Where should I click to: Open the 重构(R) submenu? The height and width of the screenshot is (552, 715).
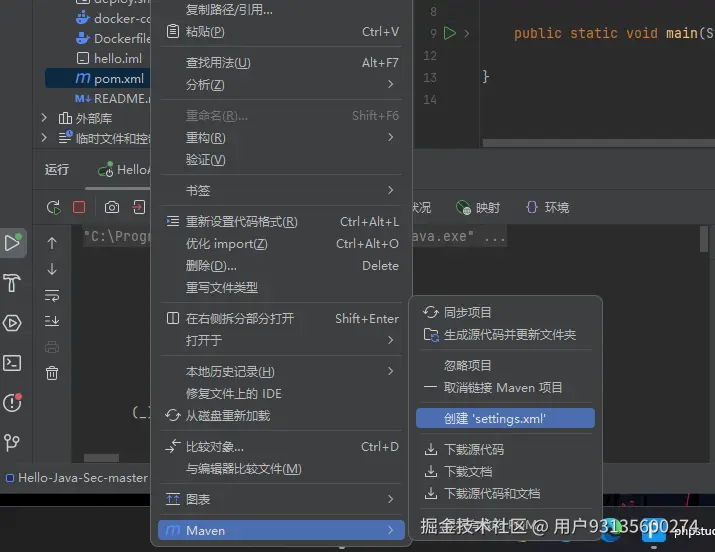point(281,137)
